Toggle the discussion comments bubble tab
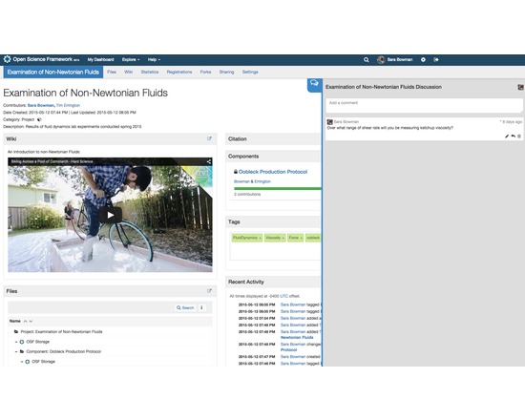This screenshot has width=525, height=420. [x=314, y=83]
